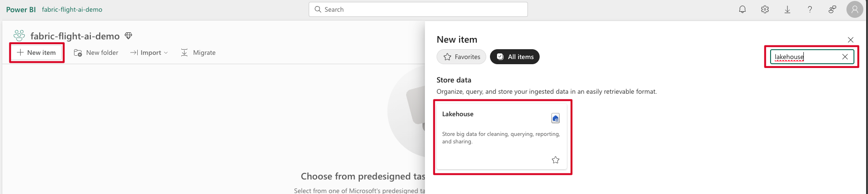Expand the Import dropdown menu
Viewport: 868px width, 194px height.
[x=149, y=52]
